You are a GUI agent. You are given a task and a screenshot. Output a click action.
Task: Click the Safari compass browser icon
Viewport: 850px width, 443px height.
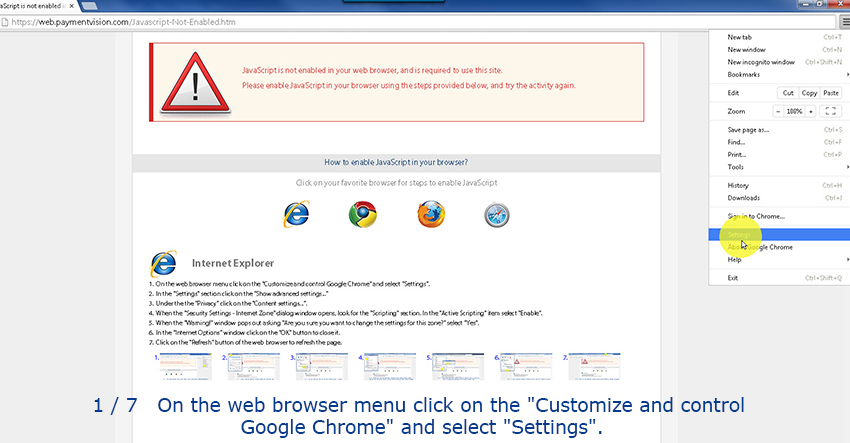click(x=497, y=215)
